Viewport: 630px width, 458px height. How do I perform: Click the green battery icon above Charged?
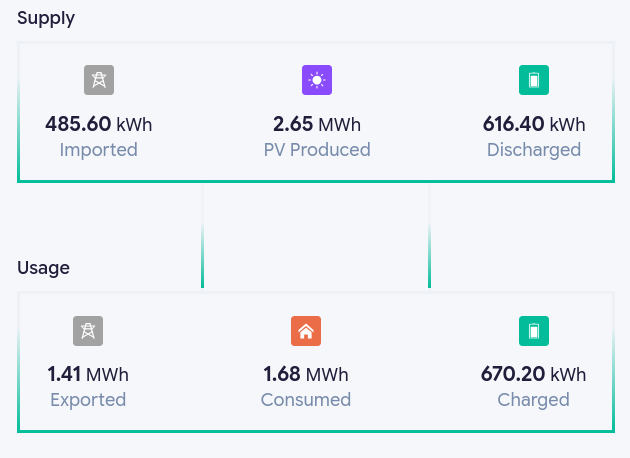pos(534,331)
